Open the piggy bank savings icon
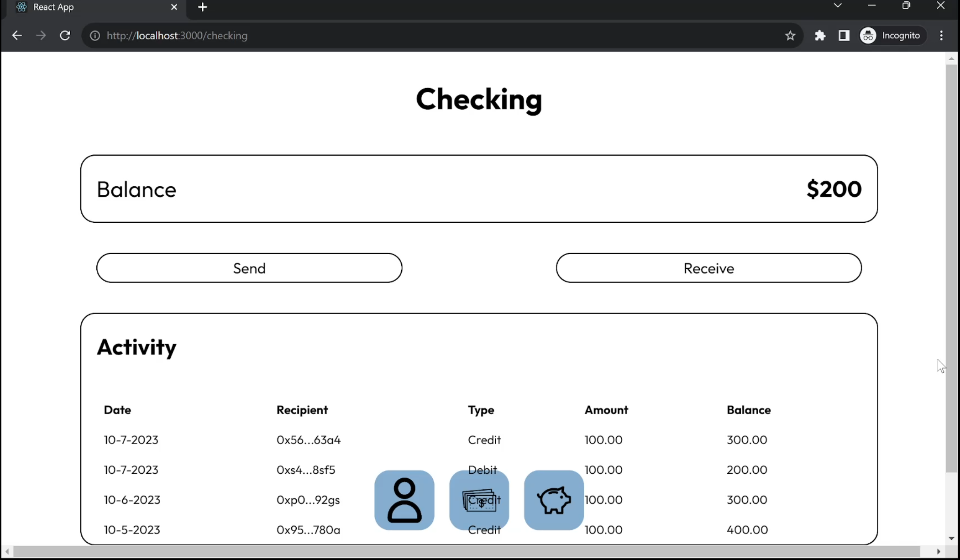 point(554,500)
